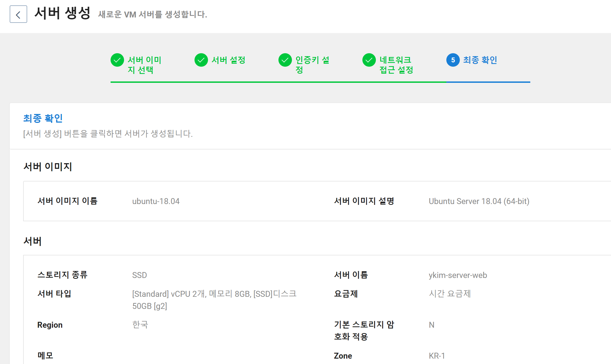Click the Ubuntu Server 18.04 (64-bit) description
611x364 pixels.
(479, 201)
